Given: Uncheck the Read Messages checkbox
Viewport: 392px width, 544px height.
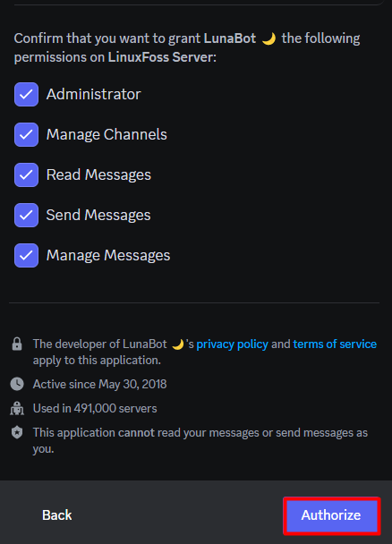Looking at the screenshot, I should coord(26,174).
